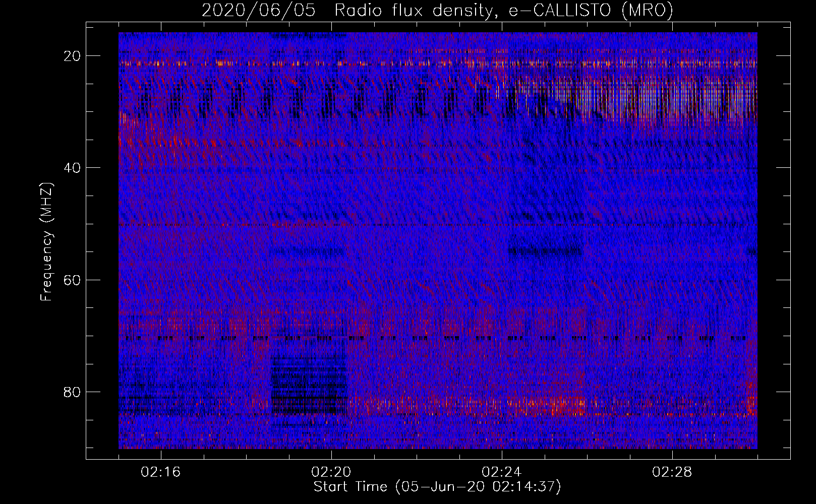Viewport: 816px width, 504px height.
Task: Click the 80 MHz frequency tick label
Action: (73, 392)
